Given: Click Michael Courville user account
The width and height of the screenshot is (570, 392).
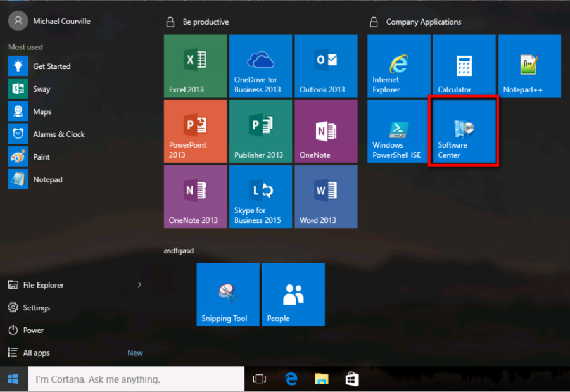Looking at the screenshot, I should coord(49,21).
